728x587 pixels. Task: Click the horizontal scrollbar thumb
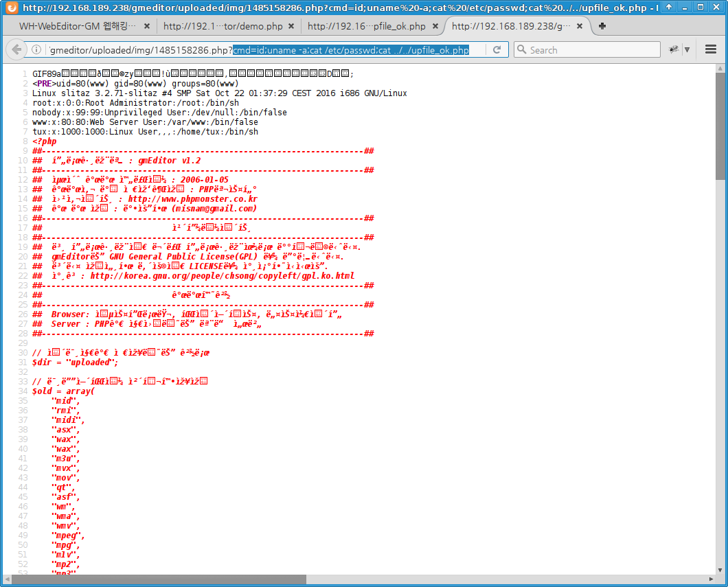[x=159, y=579]
